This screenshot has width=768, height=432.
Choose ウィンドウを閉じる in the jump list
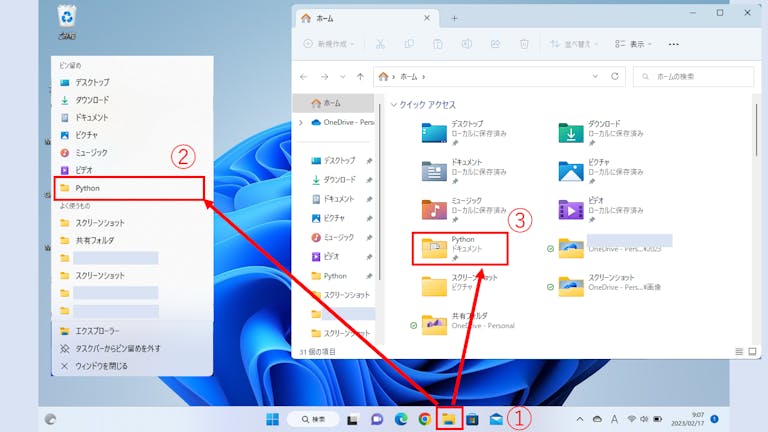point(132,366)
